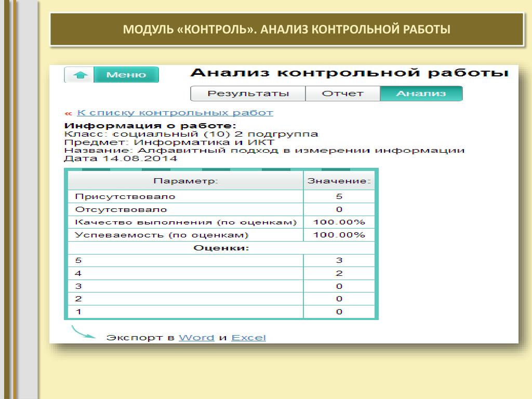The width and height of the screenshot is (532, 399).
Task: Switch to the Результаты tab
Action: [248, 94]
